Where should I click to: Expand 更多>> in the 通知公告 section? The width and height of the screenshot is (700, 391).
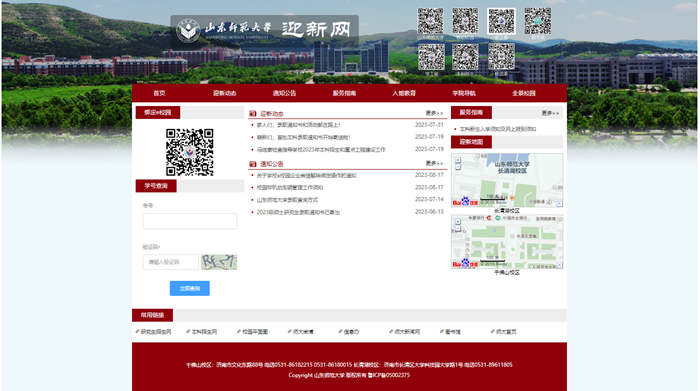point(434,163)
